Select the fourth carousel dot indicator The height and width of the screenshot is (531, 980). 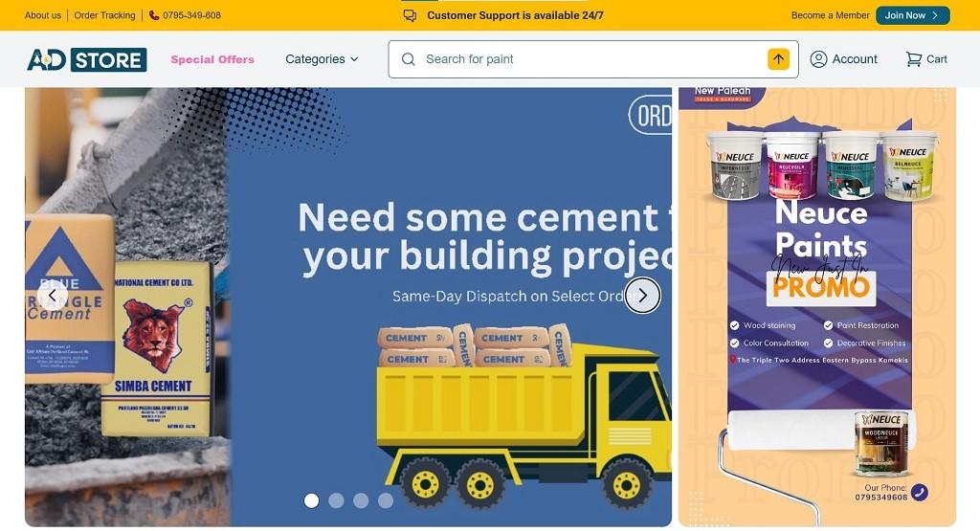pos(386,500)
